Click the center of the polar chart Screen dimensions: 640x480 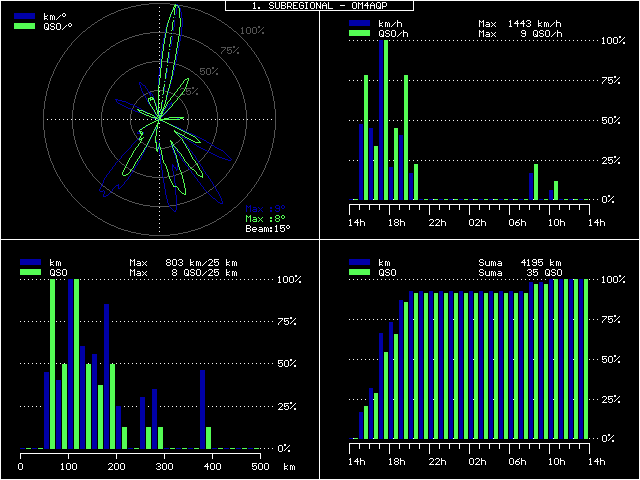(159, 118)
